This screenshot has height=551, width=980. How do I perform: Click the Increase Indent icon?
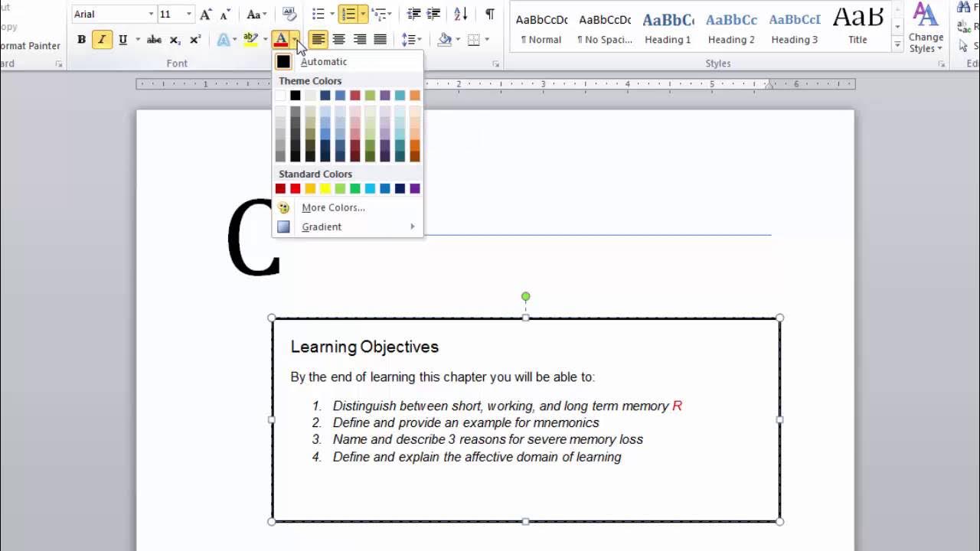[x=433, y=15]
